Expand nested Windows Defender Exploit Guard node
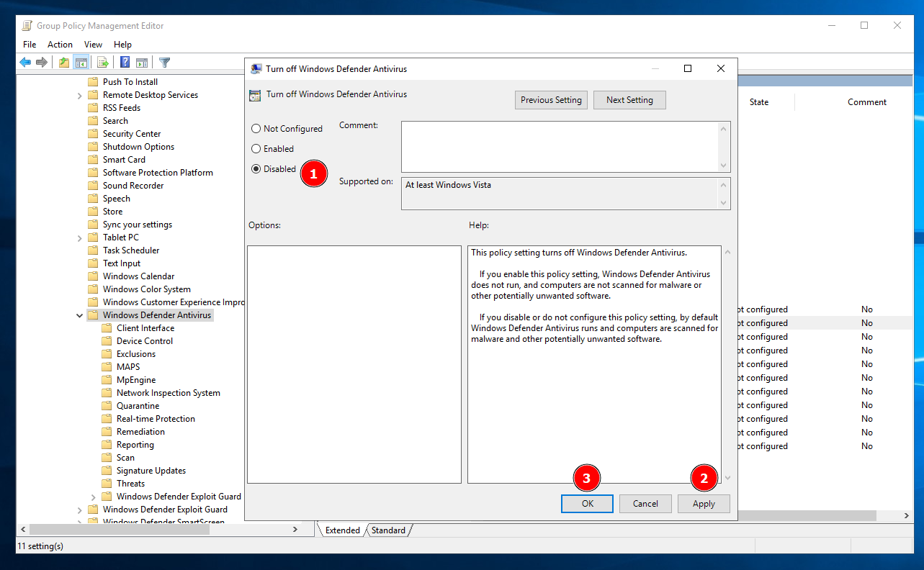This screenshot has width=924, height=570. click(x=94, y=497)
